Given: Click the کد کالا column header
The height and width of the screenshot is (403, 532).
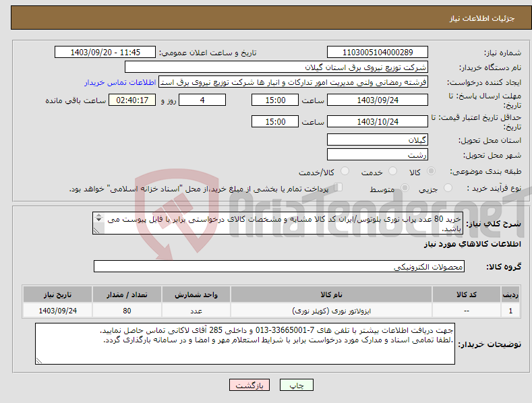Looking at the screenshot, I should coord(467,294).
